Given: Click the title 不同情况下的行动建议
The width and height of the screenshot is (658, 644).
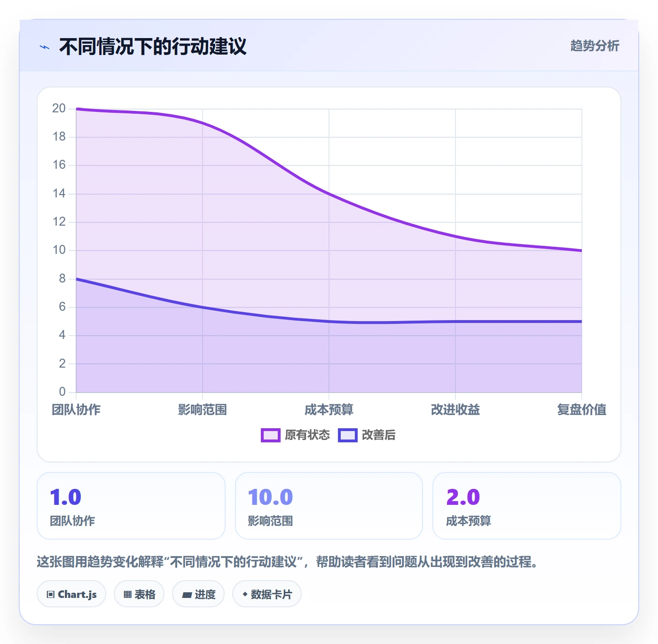Looking at the screenshot, I should pos(153,47).
